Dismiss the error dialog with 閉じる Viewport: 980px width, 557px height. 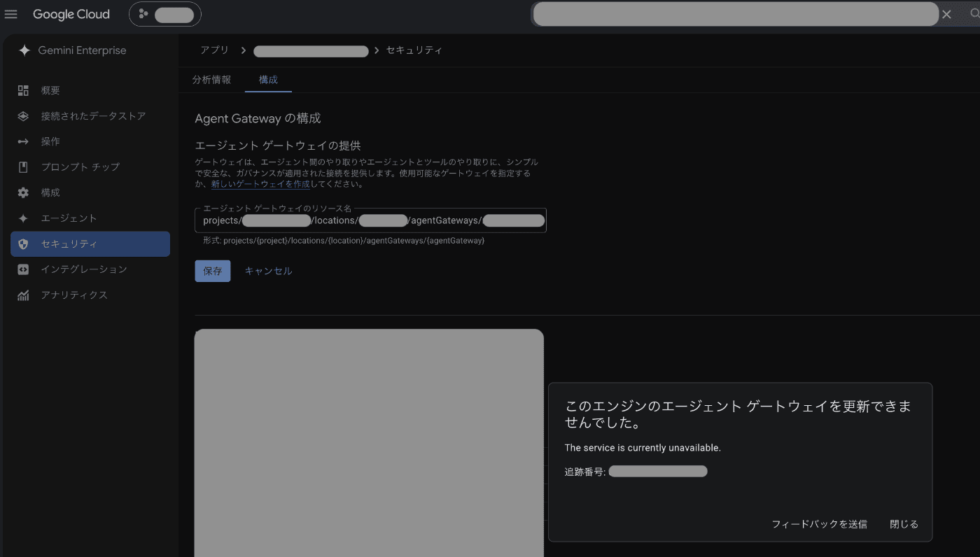tap(904, 524)
